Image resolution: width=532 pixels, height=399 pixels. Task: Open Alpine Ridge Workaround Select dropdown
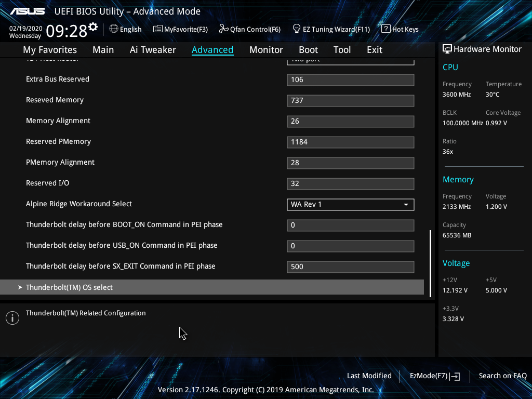point(351,205)
